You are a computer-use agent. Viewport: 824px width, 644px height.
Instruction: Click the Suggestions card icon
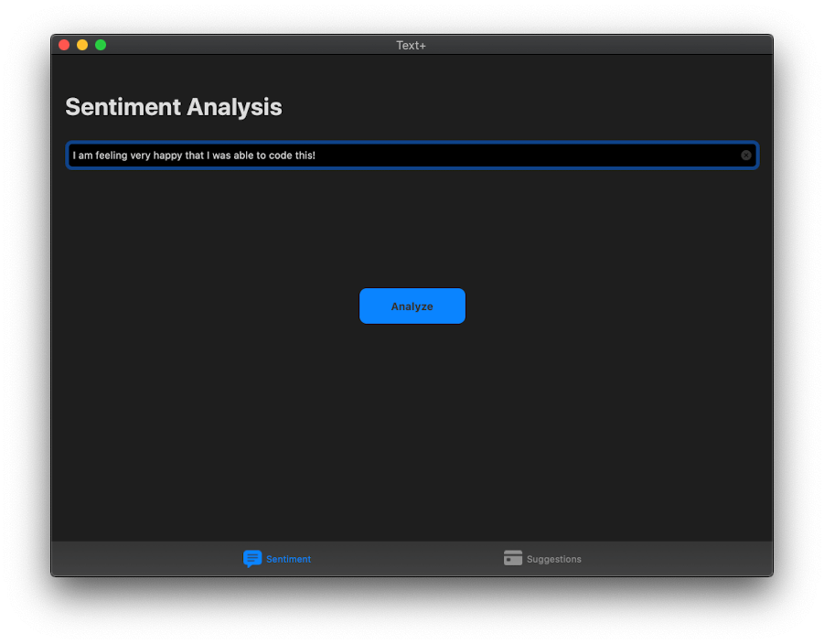click(513, 558)
